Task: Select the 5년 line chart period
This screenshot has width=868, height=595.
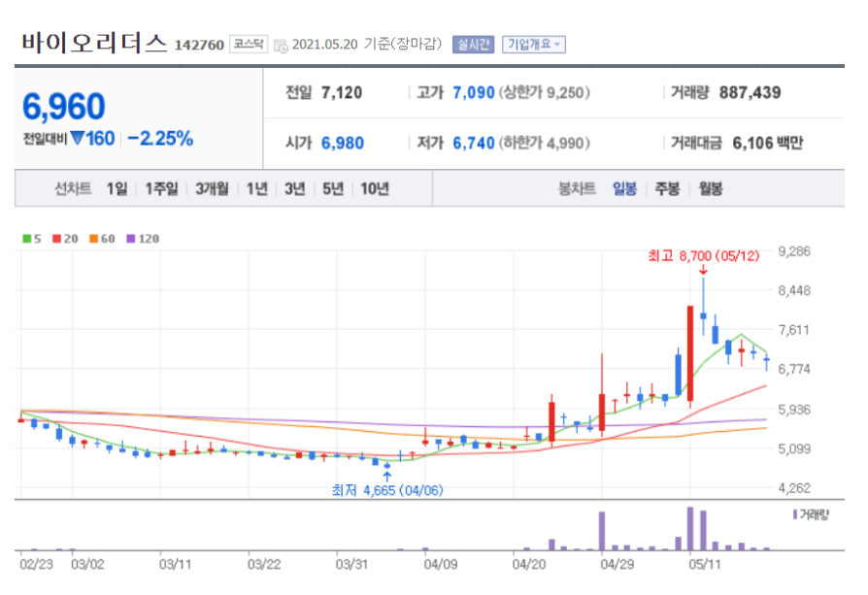Action: [x=333, y=188]
